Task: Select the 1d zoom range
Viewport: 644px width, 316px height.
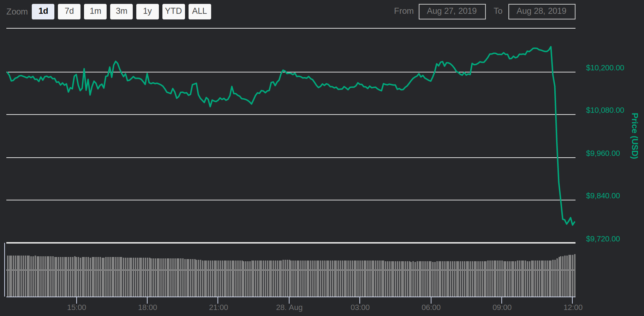Action: [x=43, y=12]
